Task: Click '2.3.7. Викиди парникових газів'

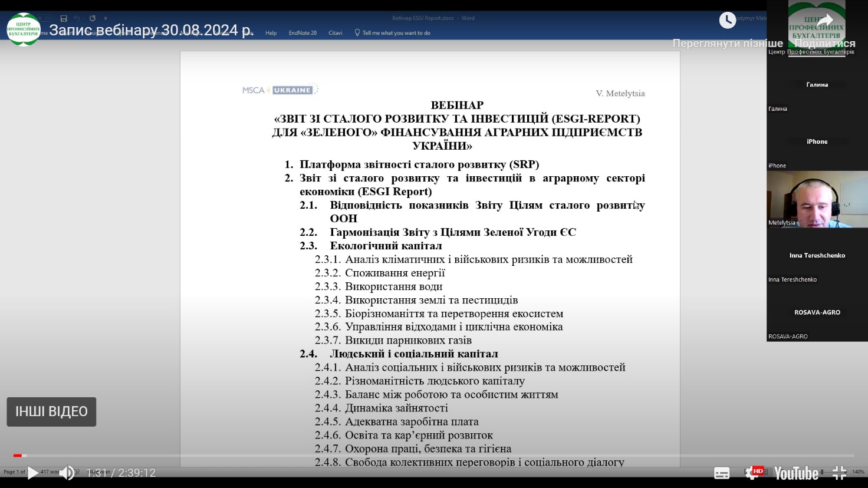Action: point(393,340)
